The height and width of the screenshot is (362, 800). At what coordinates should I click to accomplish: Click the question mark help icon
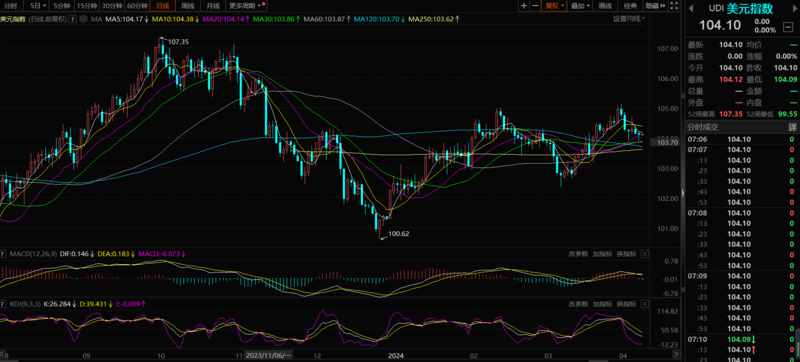(x=72, y=19)
